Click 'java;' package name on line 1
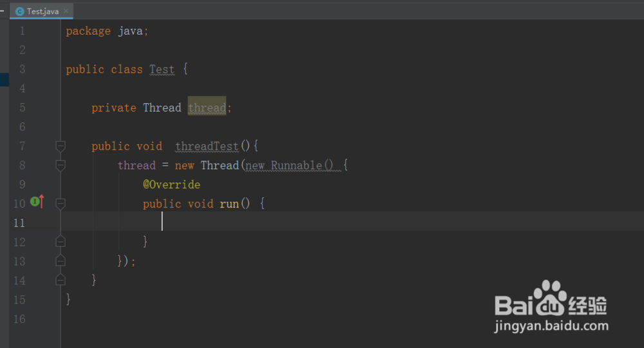 [x=133, y=31]
